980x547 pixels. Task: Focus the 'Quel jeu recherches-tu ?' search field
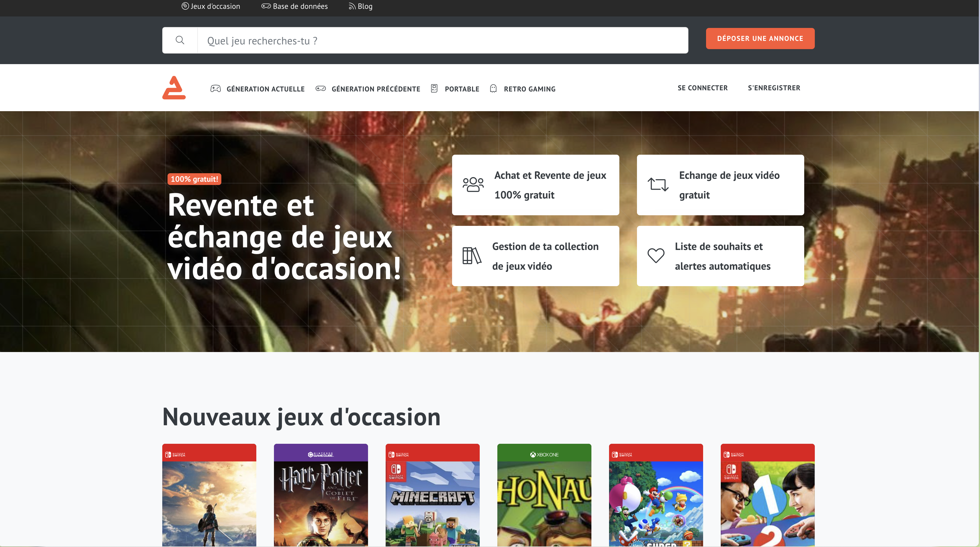pos(442,40)
